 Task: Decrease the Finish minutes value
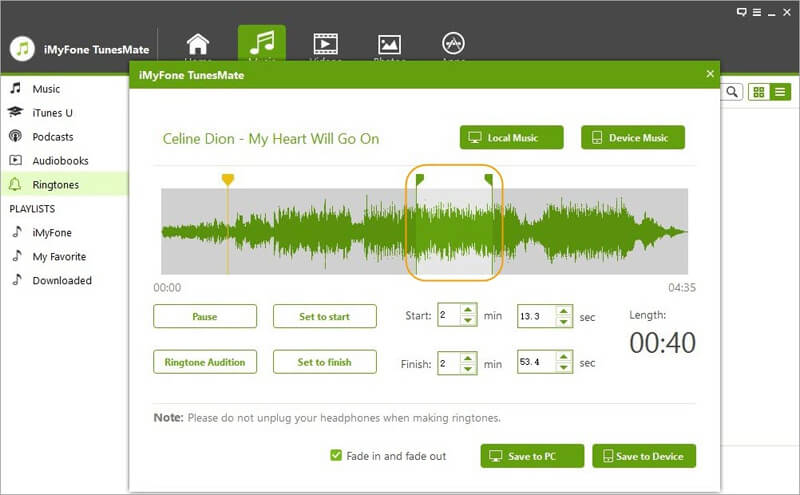click(x=468, y=368)
